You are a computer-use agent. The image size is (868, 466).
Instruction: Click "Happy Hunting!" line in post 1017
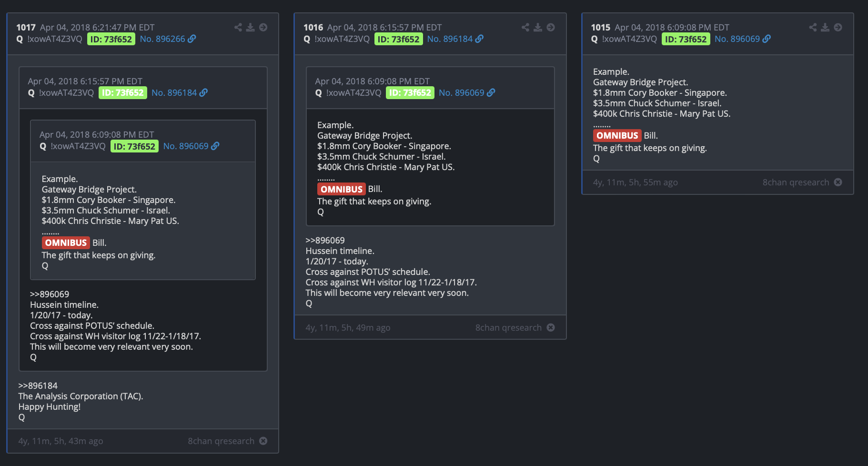[50, 406]
